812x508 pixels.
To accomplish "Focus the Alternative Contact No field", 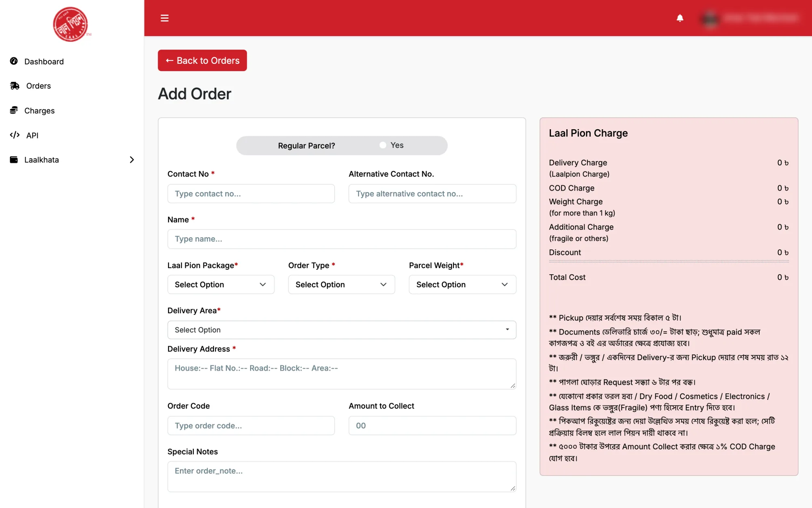I will coord(432,193).
